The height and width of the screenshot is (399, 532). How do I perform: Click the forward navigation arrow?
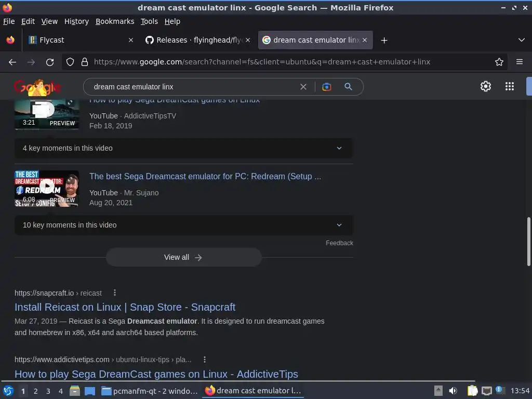tap(31, 62)
